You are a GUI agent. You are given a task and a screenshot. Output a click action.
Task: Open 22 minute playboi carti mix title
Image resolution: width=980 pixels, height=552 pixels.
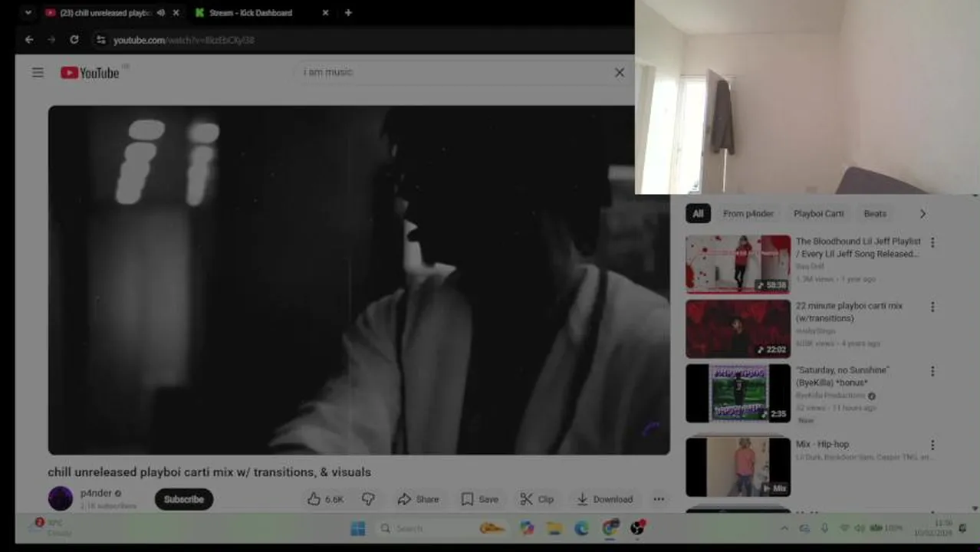(849, 312)
